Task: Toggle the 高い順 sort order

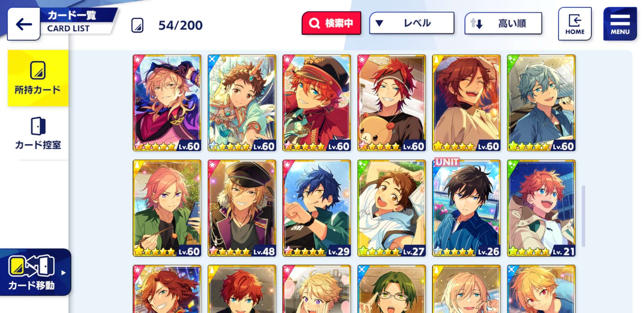Action: [503, 23]
